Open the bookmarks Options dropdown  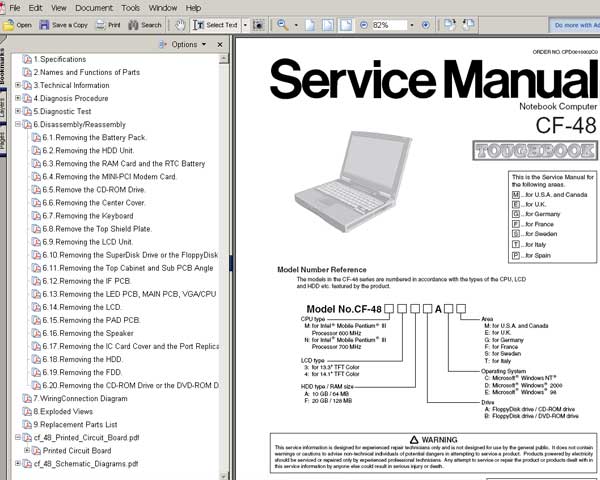tap(184, 44)
